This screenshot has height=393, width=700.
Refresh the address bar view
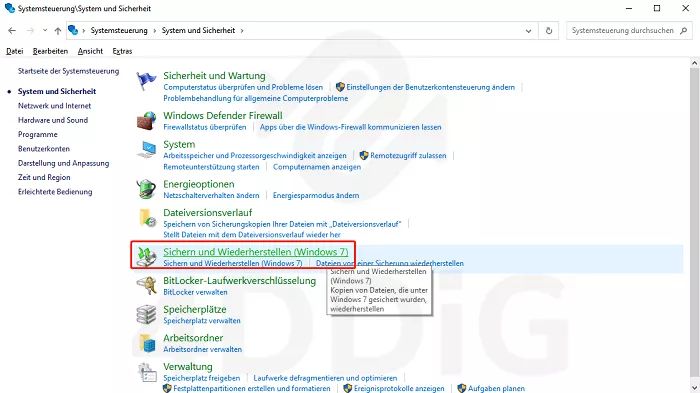(x=549, y=30)
